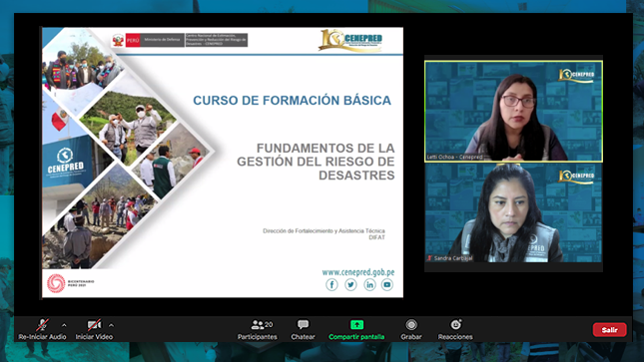Start recording with the Grabar icon
Viewport: 644px width, 362px height.
click(x=411, y=325)
